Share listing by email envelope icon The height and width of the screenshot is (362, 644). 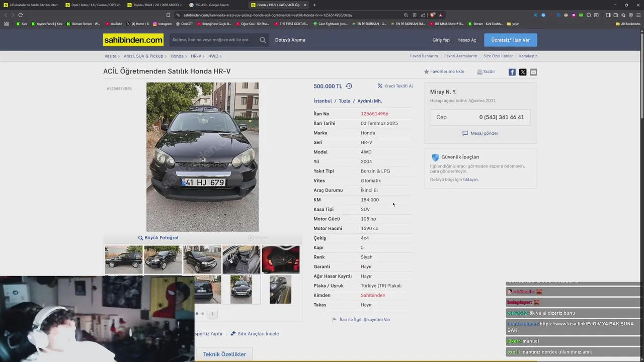[x=533, y=72]
